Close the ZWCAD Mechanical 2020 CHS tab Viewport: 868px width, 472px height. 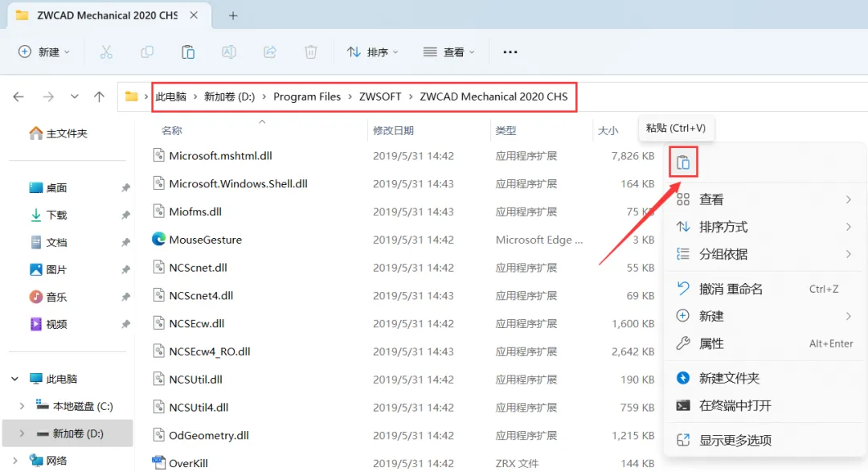coord(194,15)
